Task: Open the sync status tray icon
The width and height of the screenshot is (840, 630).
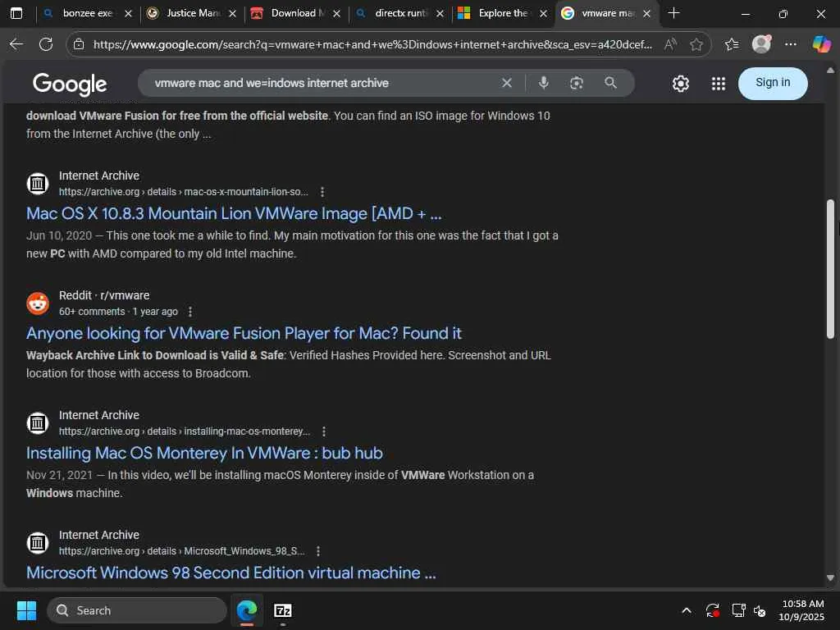Action: coord(713,610)
